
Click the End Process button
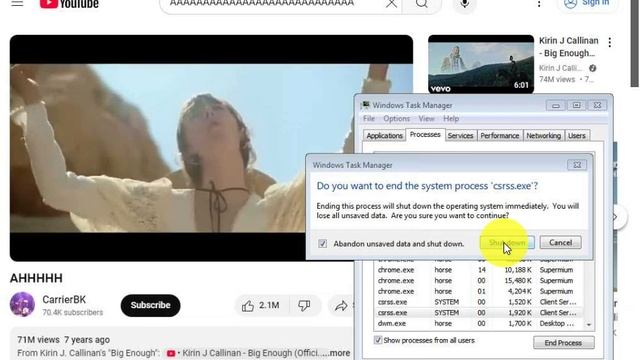click(x=563, y=343)
